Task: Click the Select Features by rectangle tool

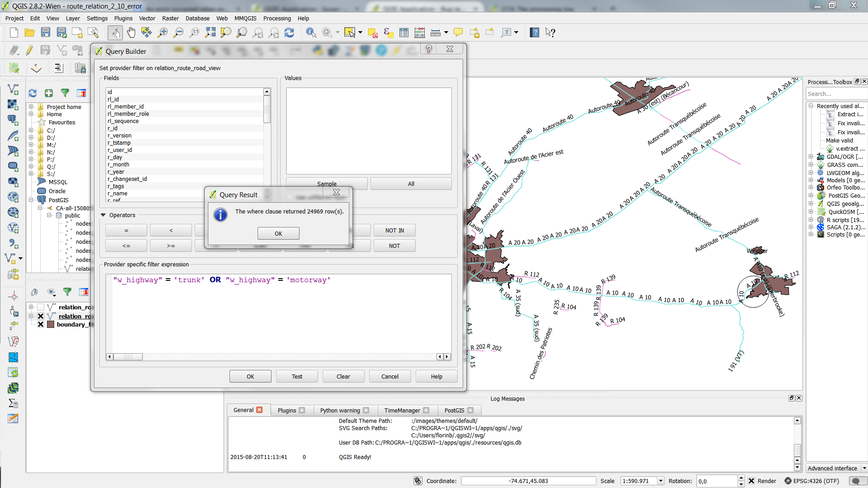Action: 350,33
